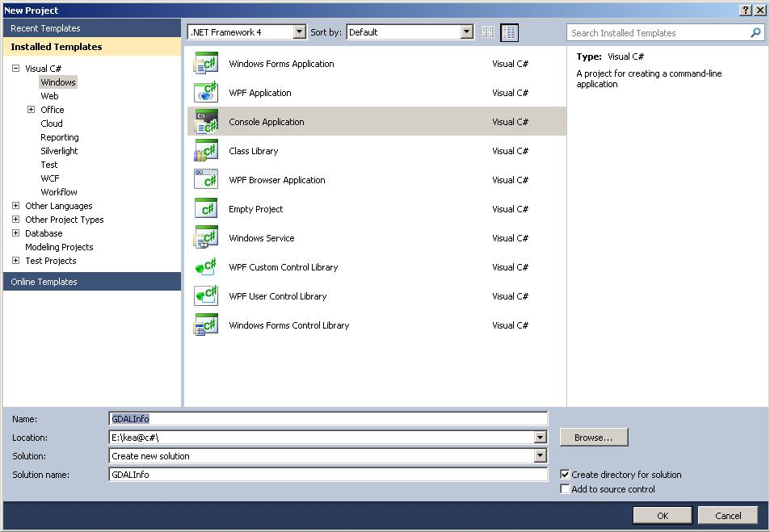Click the WPF User Control Library icon

pos(206,296)
